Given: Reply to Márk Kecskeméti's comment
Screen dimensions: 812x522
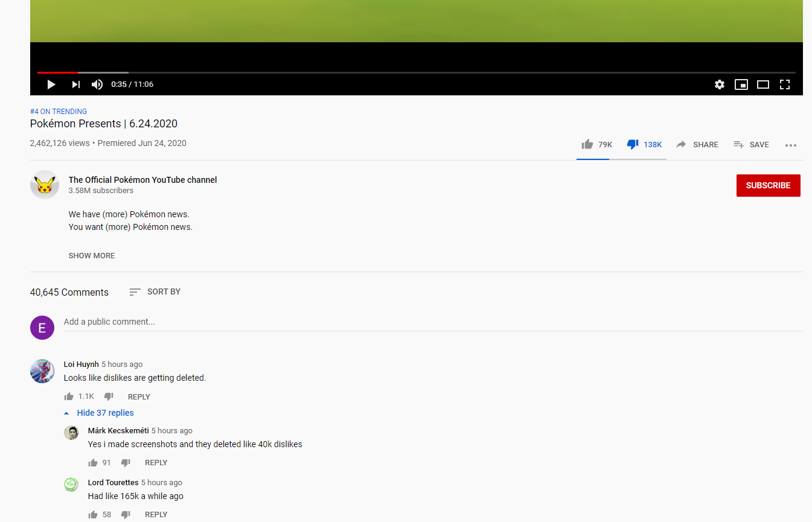Looking at the screenshot, I should (x=156, y=463).
